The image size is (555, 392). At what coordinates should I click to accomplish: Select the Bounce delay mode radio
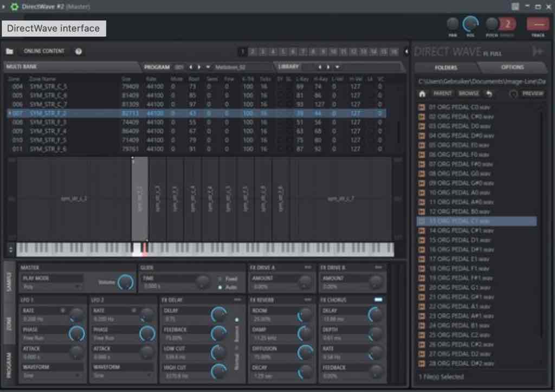pyautogui.click(x=237, y=320)
